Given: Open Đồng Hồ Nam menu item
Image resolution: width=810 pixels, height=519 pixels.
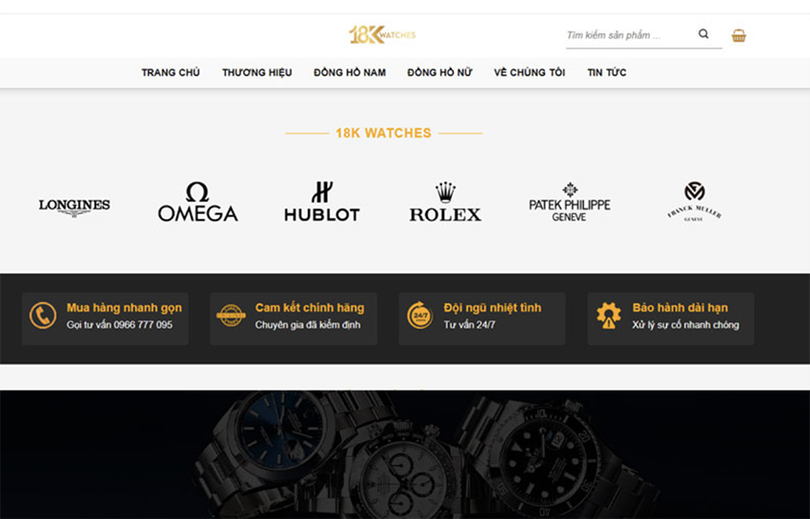Looking at the screenshot, I should pyautogui.click(x=350, y=73).
